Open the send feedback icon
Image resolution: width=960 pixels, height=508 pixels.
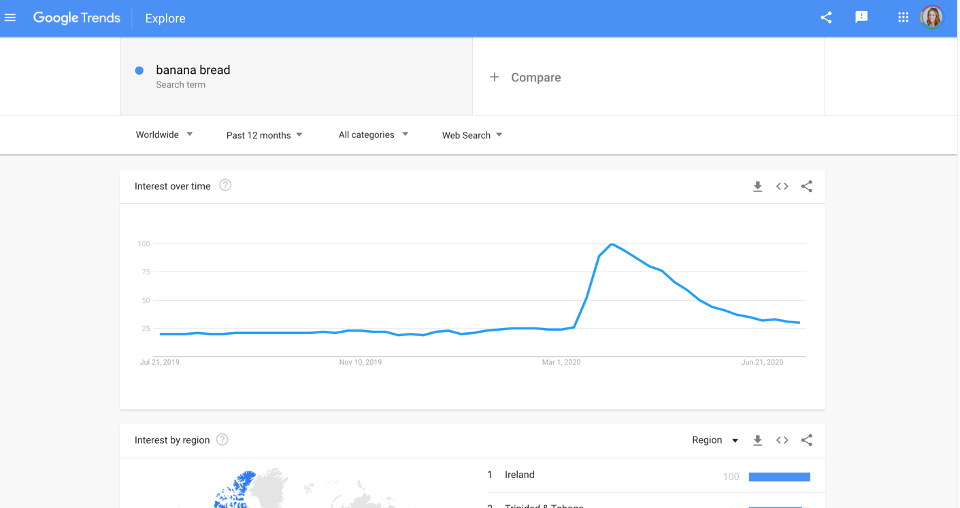pos(861,17)
